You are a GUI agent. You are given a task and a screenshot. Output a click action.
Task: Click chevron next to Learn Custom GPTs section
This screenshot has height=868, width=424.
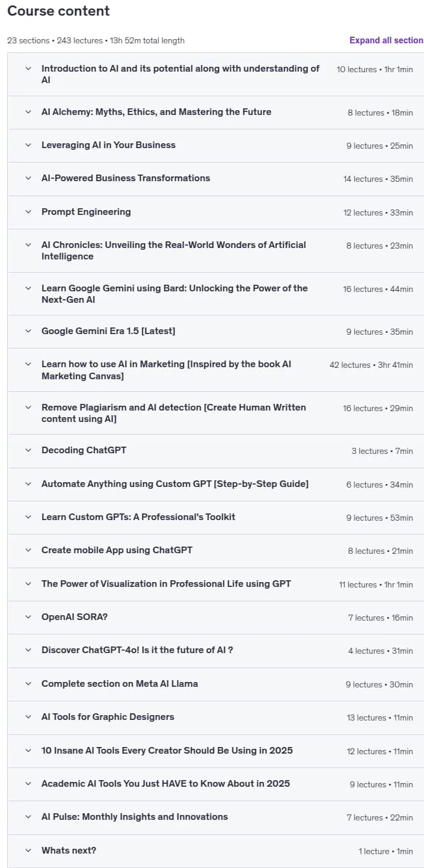click(28, 517)
